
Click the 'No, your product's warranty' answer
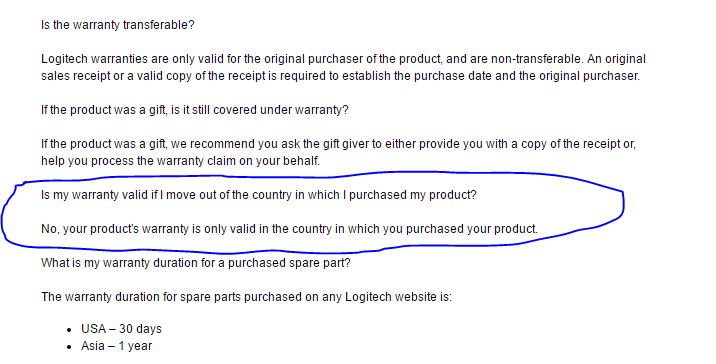(290, 229)
